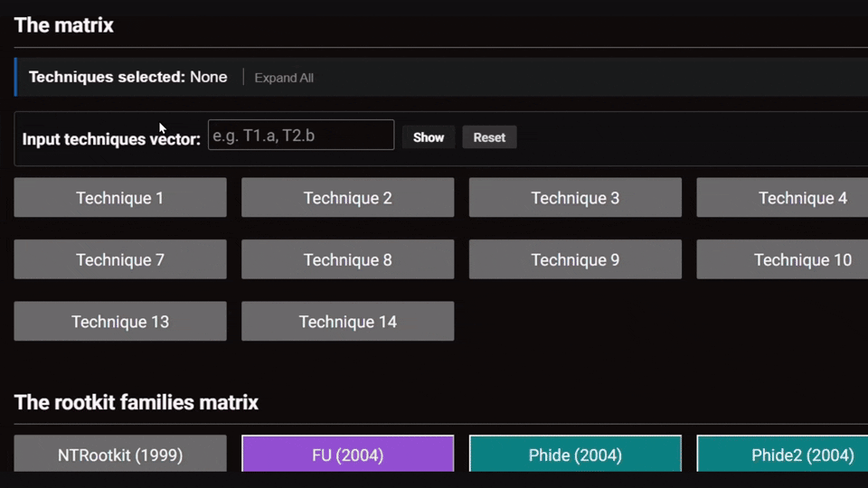Focus the input techniques vector field
This screenshot has height=488, width=868.
300,136
